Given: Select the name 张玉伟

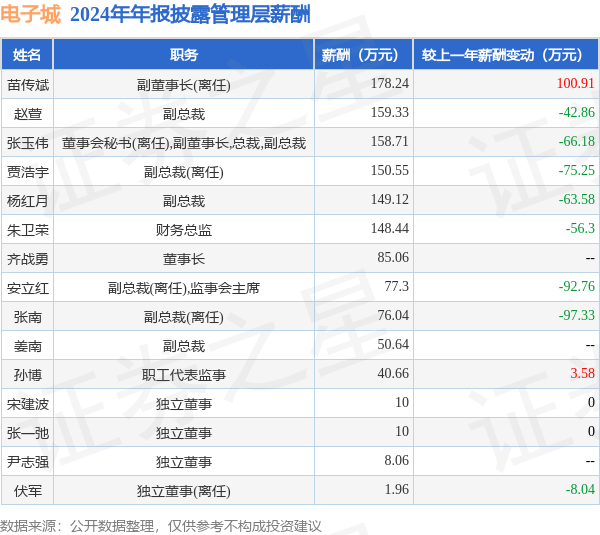Looking at the screenshot, I should click(28, 143).
